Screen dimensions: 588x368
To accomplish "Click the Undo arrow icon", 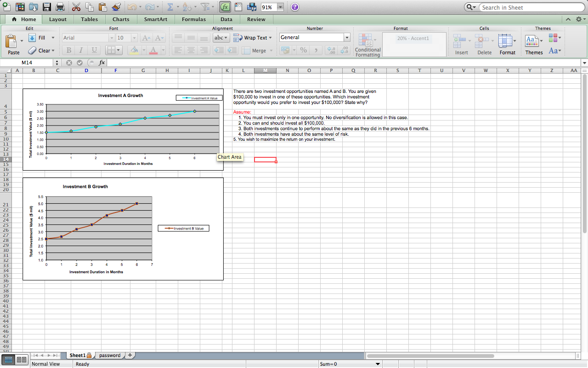I will point(131,7).
